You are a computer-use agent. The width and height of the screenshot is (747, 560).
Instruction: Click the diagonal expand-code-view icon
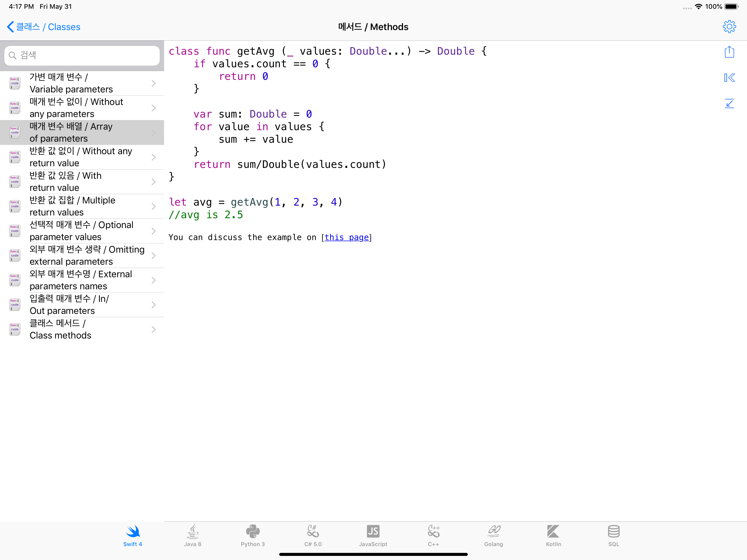[730, 104]
